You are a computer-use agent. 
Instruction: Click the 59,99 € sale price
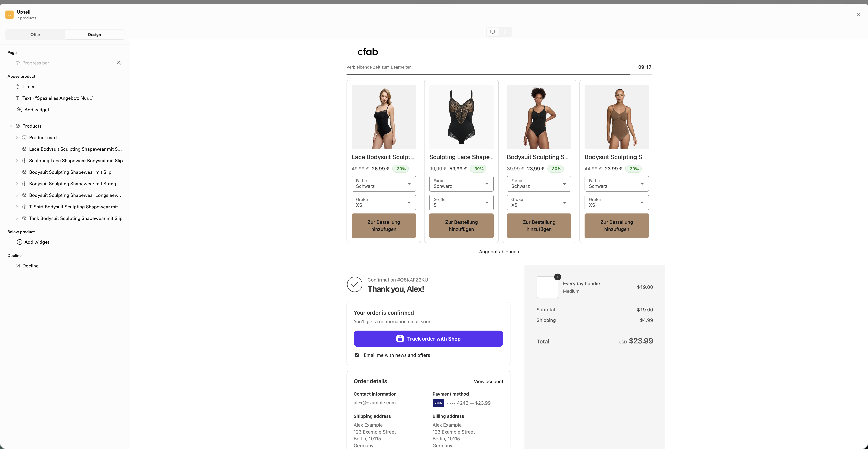tap(458, 169)
